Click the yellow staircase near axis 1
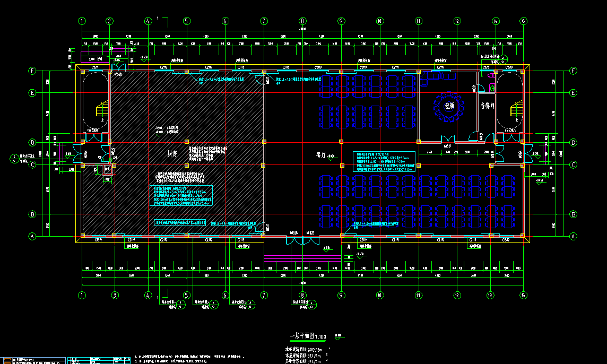This screenshot has width=607, height=364. 101,110
